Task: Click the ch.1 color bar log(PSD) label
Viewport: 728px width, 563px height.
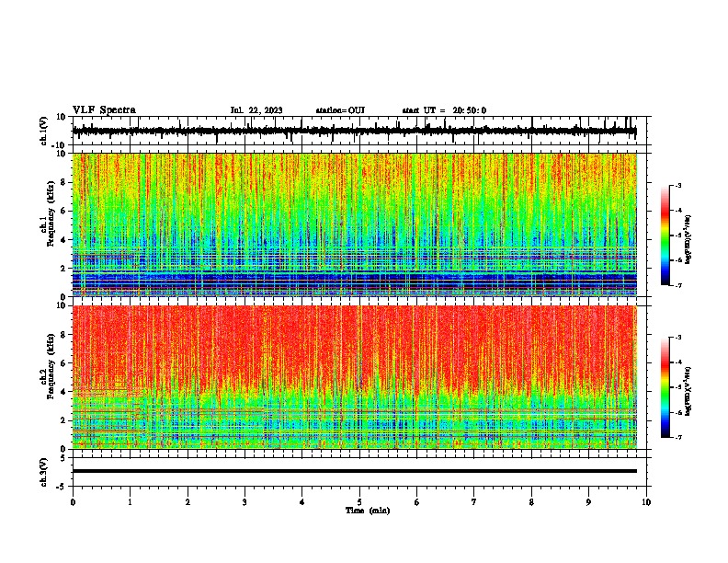Action: [688, 240]
